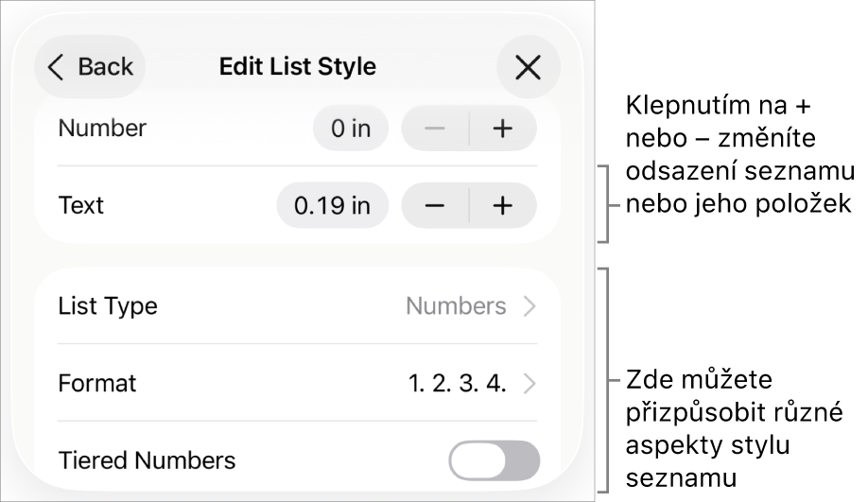Open the Numbers list type selection
This screenshot has height=502, width=868.
pyautogui.click(x=456, y=306)
